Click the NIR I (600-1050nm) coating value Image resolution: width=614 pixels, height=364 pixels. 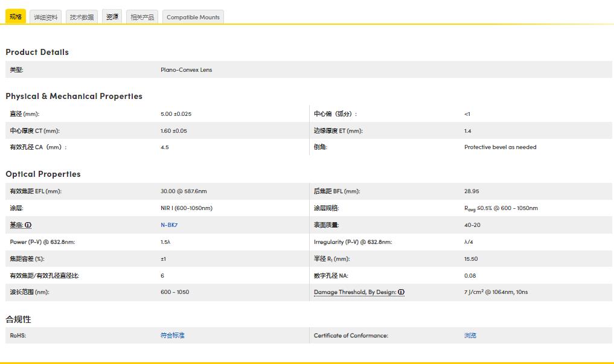(x=186, y=208)
